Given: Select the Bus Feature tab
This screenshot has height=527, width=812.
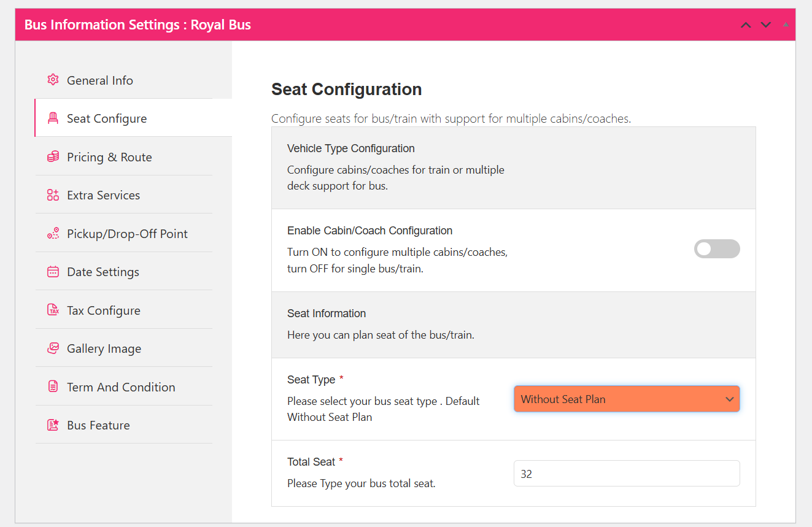Looking at the screenshot, I should (98, 425).
